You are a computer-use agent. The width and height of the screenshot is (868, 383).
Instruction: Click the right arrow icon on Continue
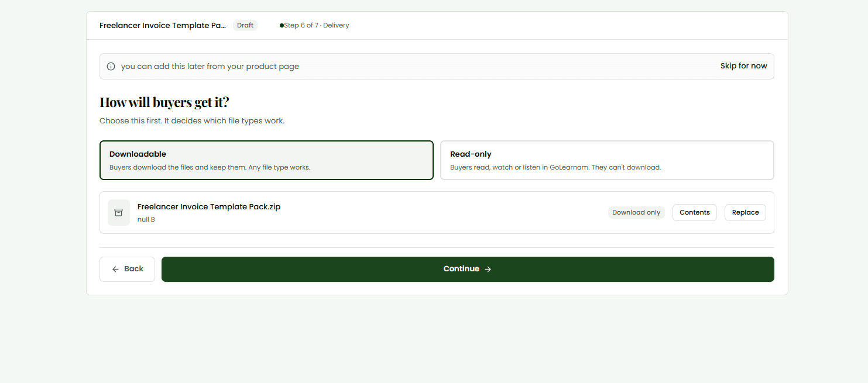point(488,269)
